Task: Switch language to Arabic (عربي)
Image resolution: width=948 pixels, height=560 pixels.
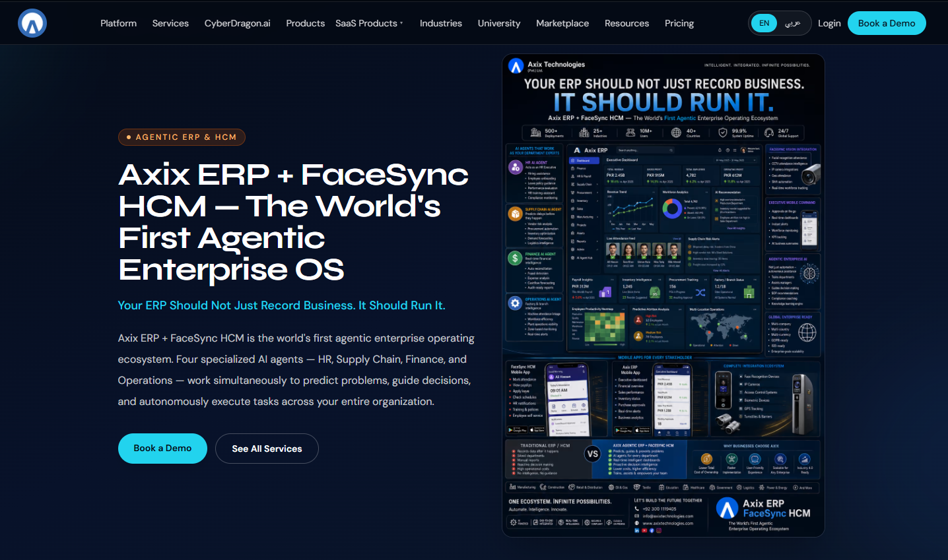Action: [793, 23]
